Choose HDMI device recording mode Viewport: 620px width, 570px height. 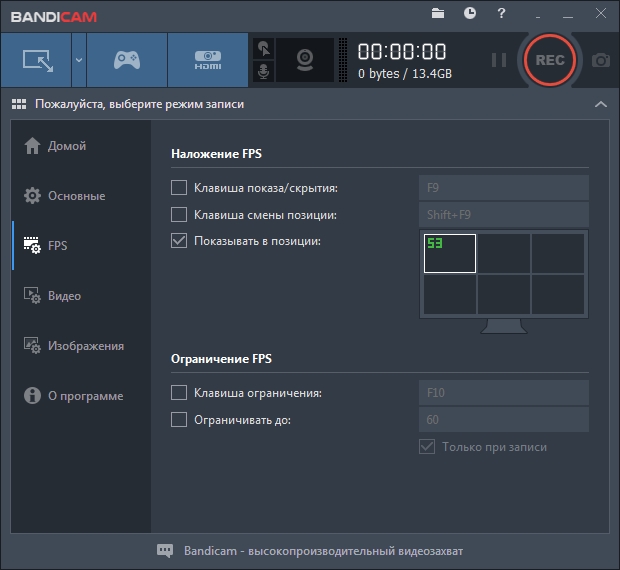207,60
